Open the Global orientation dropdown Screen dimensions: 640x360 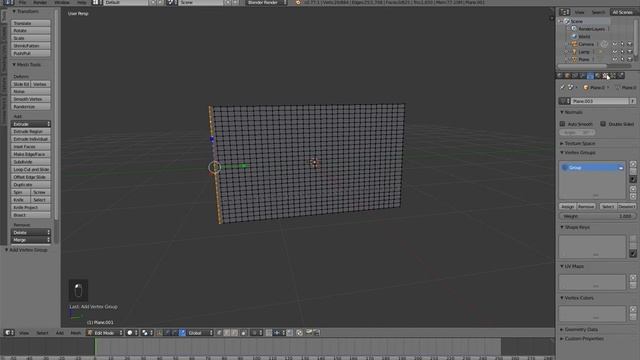pos(200,333)
